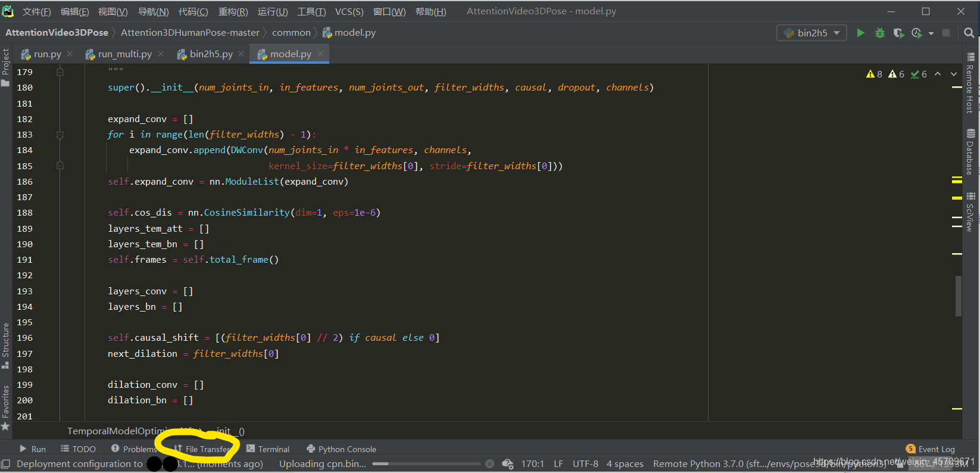
Task: Run the bin2h5 configuration with green play icon
Action: click(x=860, y=33)
